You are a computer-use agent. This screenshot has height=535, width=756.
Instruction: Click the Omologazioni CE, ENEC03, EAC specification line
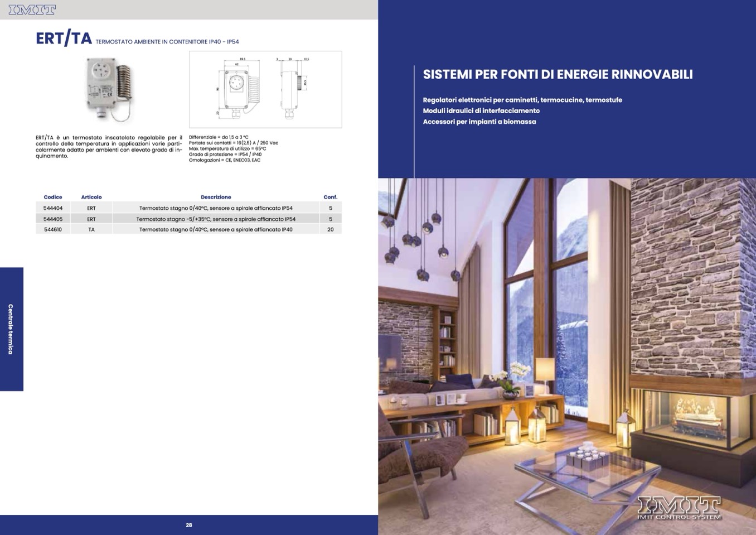coord(225,160)
